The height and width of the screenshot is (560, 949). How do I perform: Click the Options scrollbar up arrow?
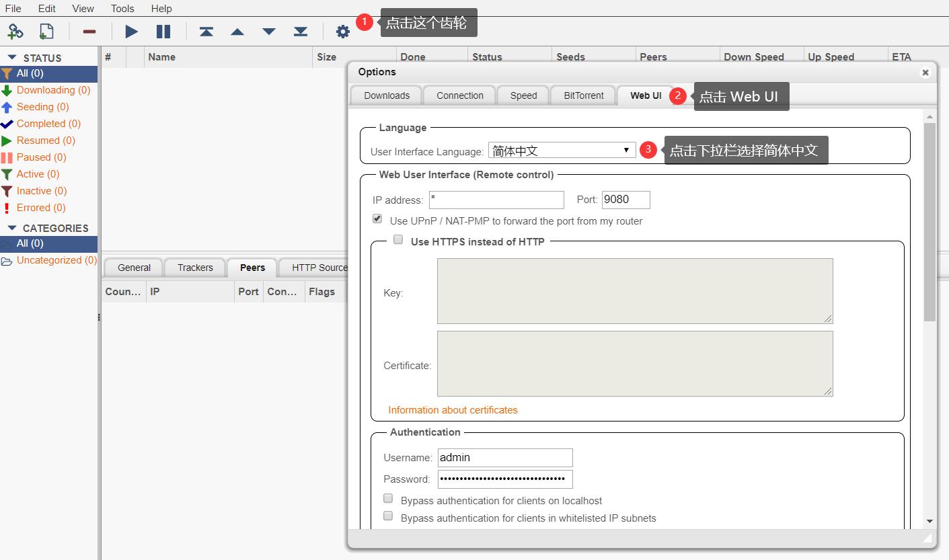[x=930, y=117]
